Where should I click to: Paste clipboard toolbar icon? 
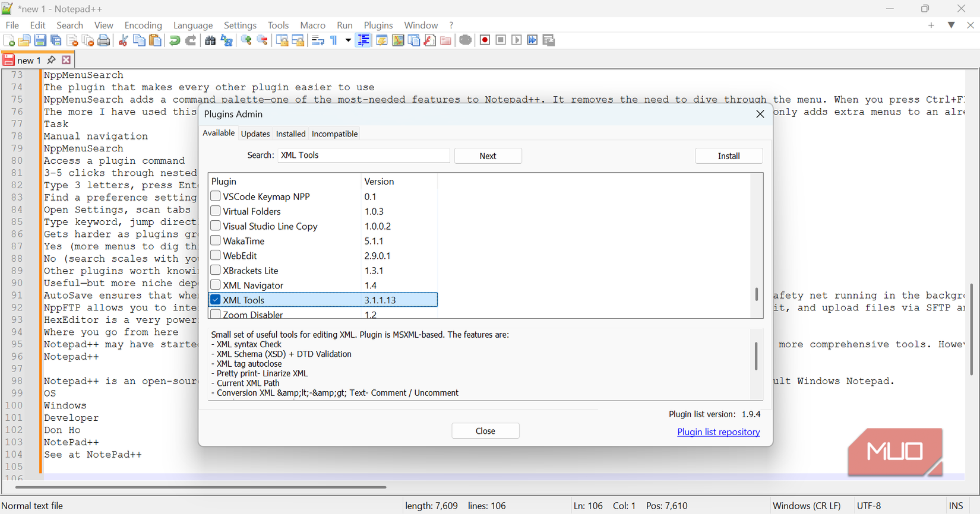point(155,40)
